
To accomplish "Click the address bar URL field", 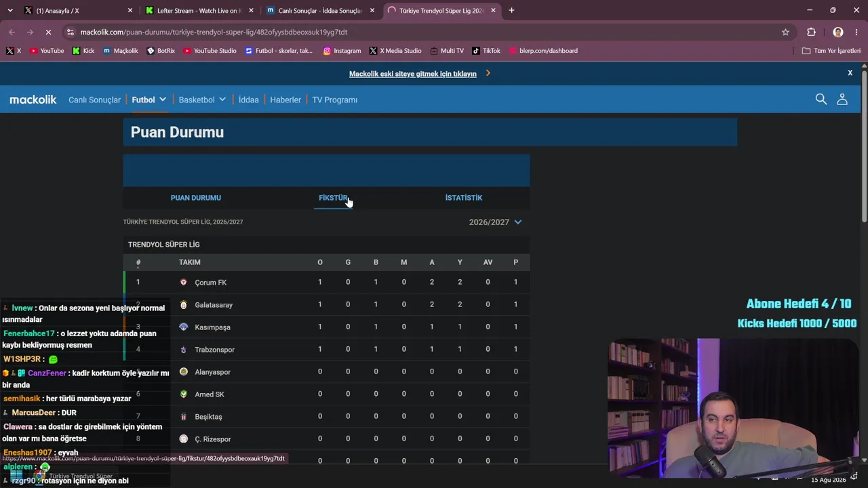I will pos(427,32).
